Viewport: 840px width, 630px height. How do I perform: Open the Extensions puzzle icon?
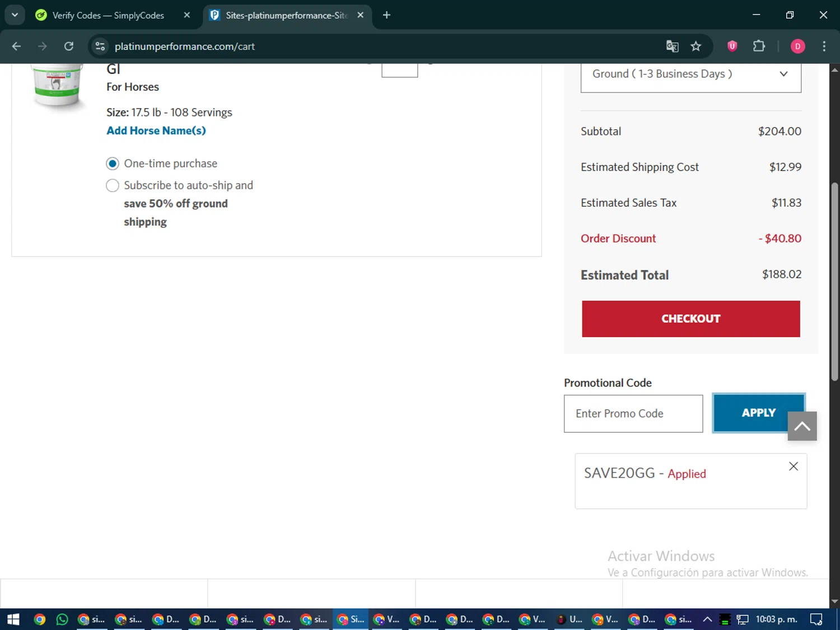coord(759,46)
